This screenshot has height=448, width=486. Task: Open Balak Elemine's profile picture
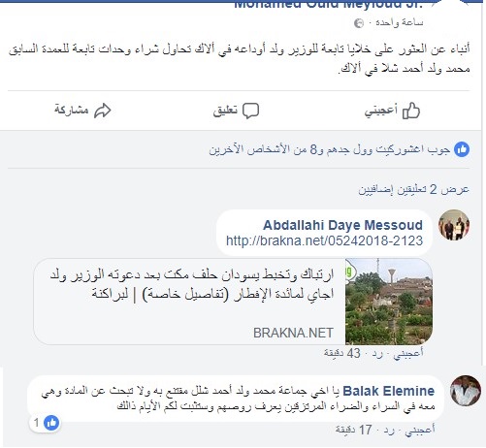[x=466, y=391]
